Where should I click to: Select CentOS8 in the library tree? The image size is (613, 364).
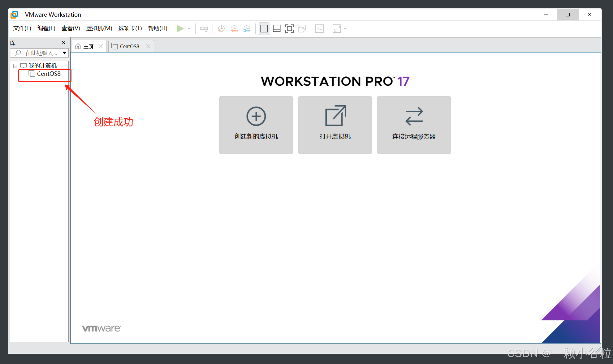49,74
